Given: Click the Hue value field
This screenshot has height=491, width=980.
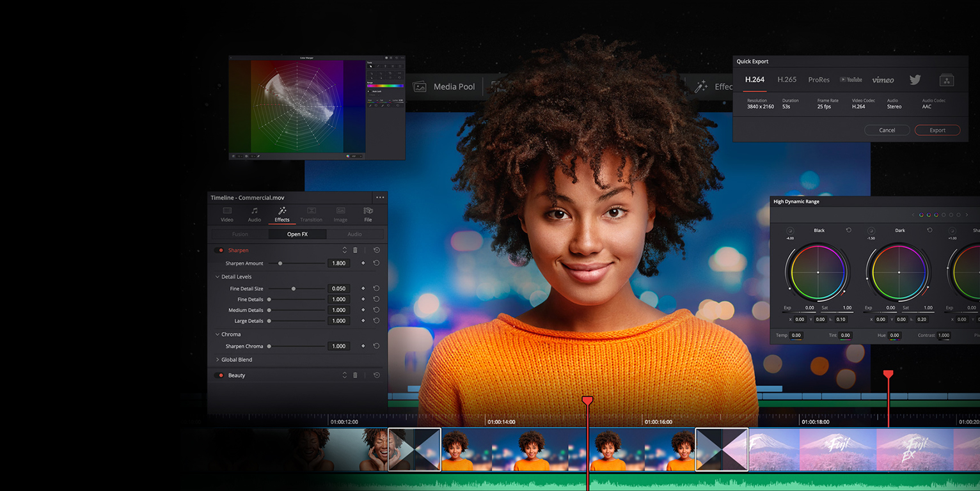Looking at the screenshot, I should pyautogui.click(x=894, y=335).
